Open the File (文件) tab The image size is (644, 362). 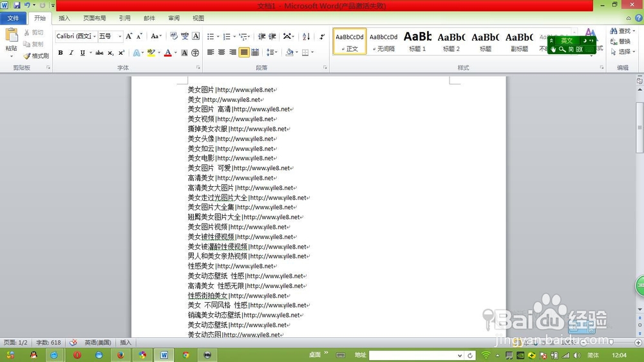click(x=13, y=18)
